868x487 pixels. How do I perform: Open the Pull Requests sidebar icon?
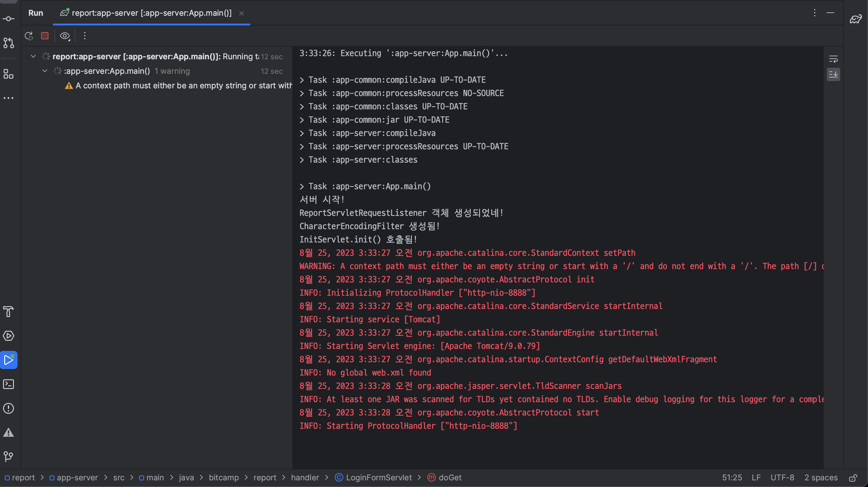click(8, 43)
